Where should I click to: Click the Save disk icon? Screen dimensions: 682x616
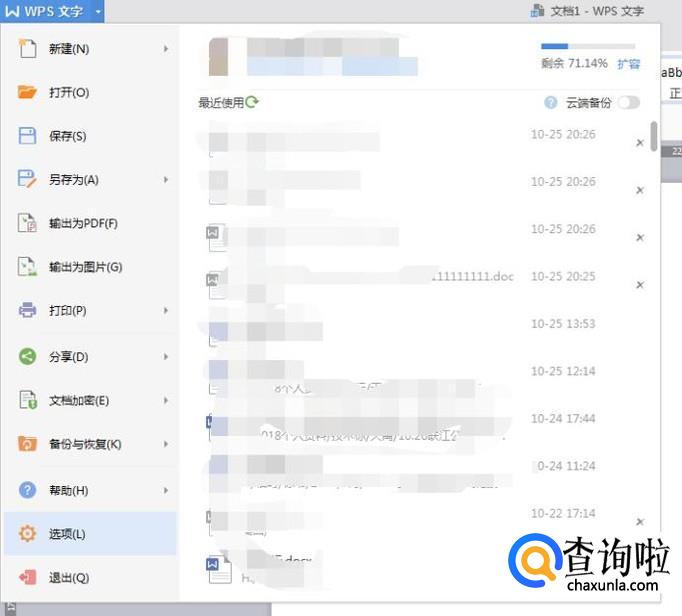(x=27, y=136)
